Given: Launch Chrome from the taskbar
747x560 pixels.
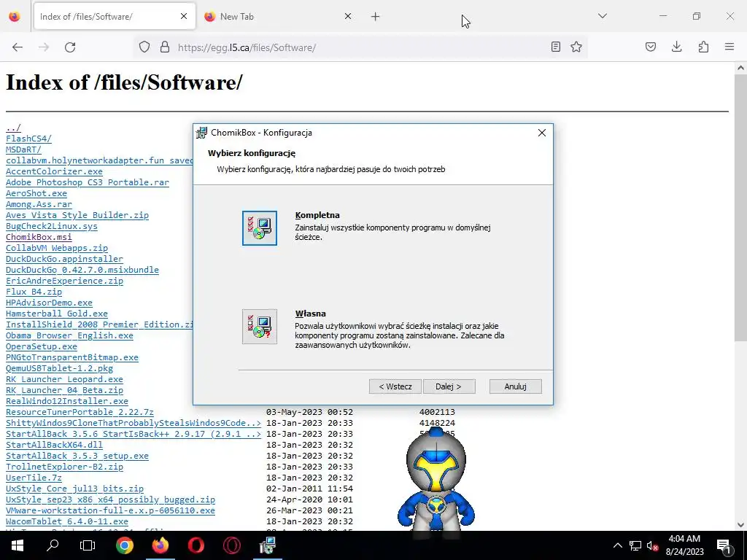Looking at the screenshot, I should click(125, 545).
